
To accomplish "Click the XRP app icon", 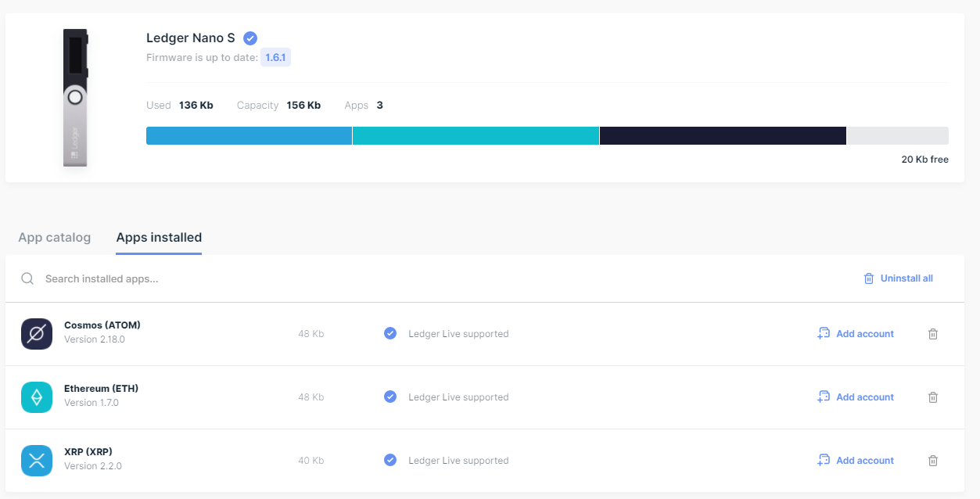I will coord(37,461).
